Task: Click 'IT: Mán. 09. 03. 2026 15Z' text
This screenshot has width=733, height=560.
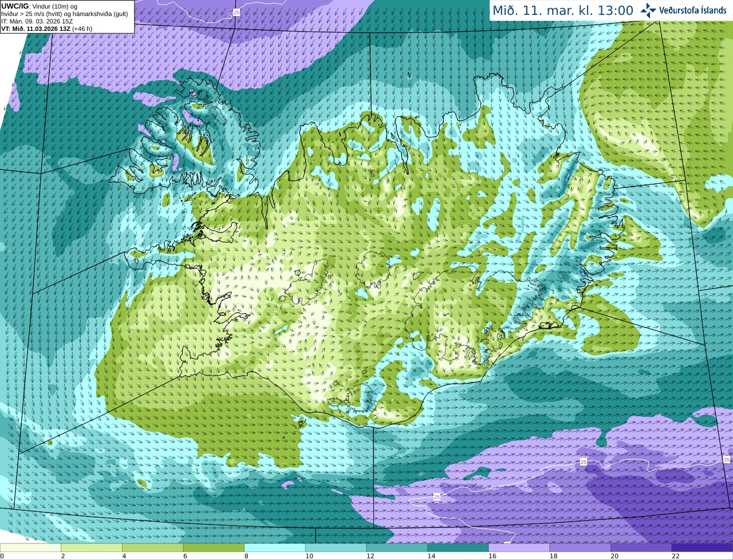Action: (x=37, y=21)
